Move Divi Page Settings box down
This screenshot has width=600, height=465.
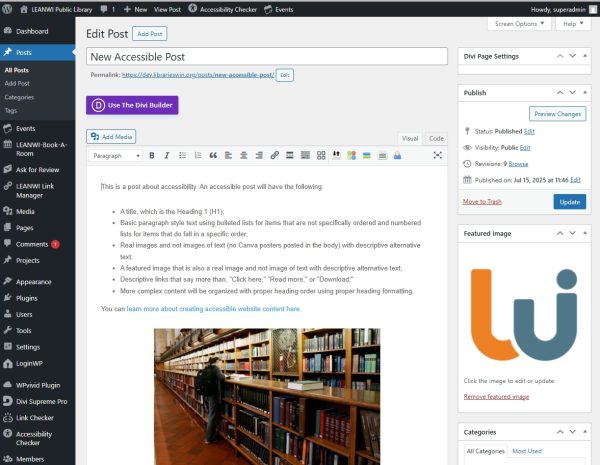[x=572, y=56]
